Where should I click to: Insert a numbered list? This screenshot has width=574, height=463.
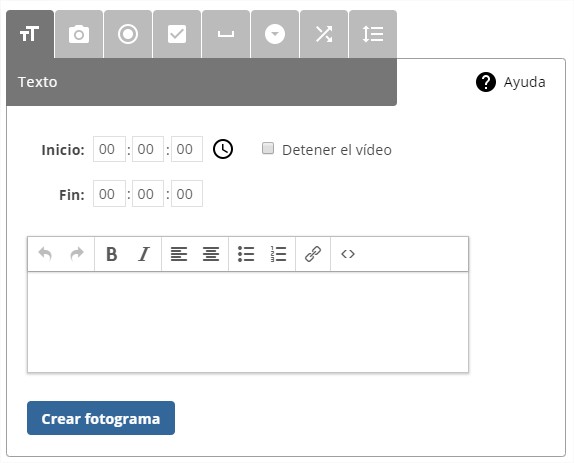(x=278, y=254)
